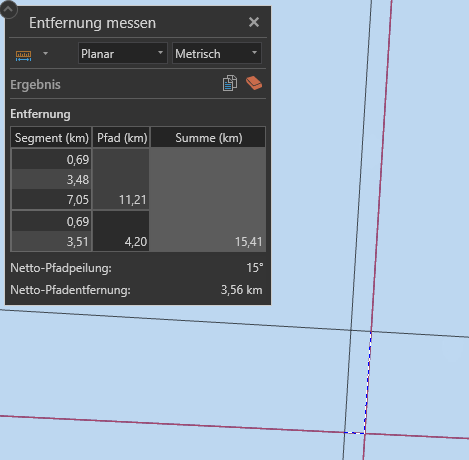Select the Segment (km) column header

point(51,138)
